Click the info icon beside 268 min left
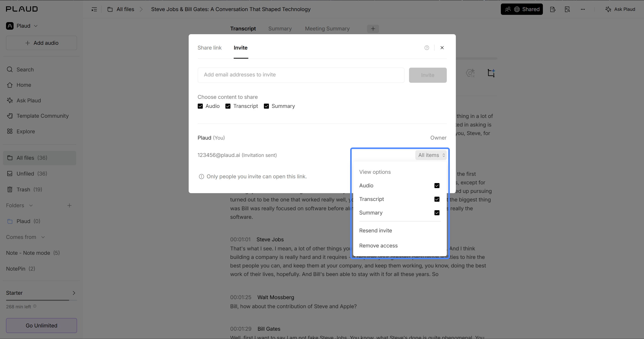 [x=35, y=306]
